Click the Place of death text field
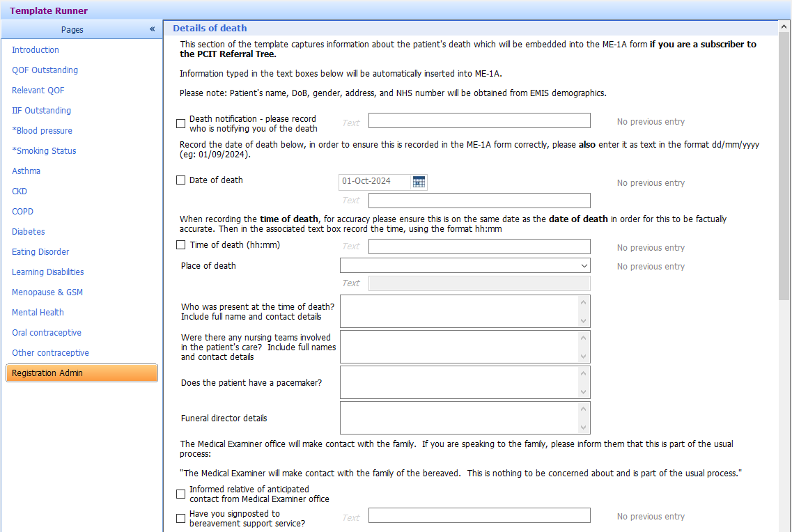This screenshot has height=532, width=792. coord(479,283)
